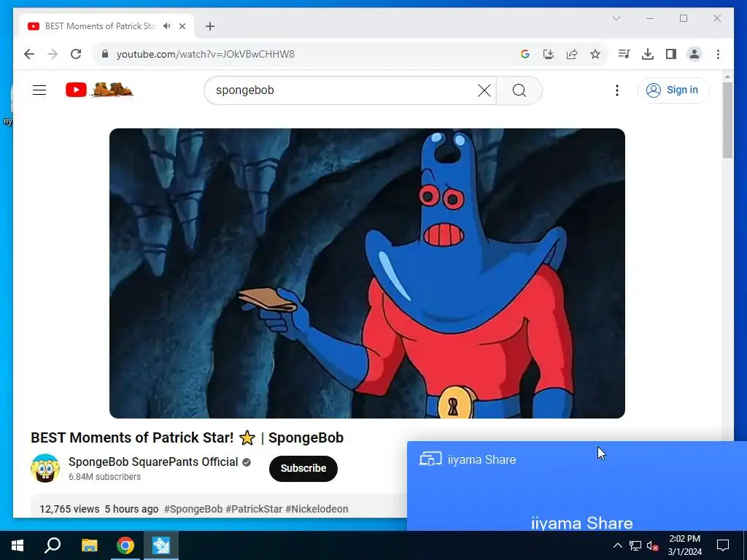Install app icon in address bar
The width and height of the screenshot is (747, 560).
coord(549,54)
